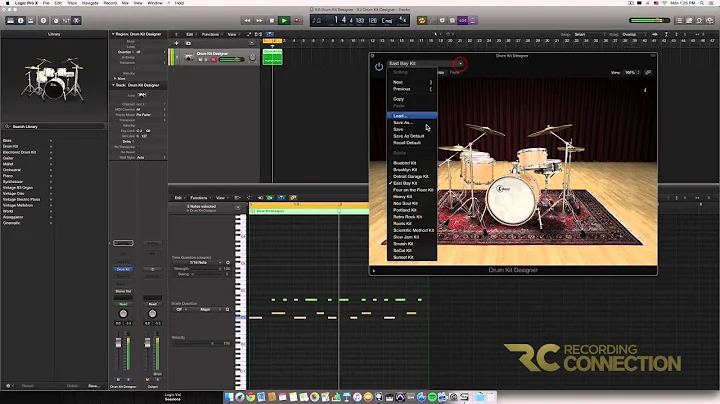Image resolution: width=720 pixels, height=404 pixels.
Task: Adjust the master volume slider in control bar
Action: (650, 21)
